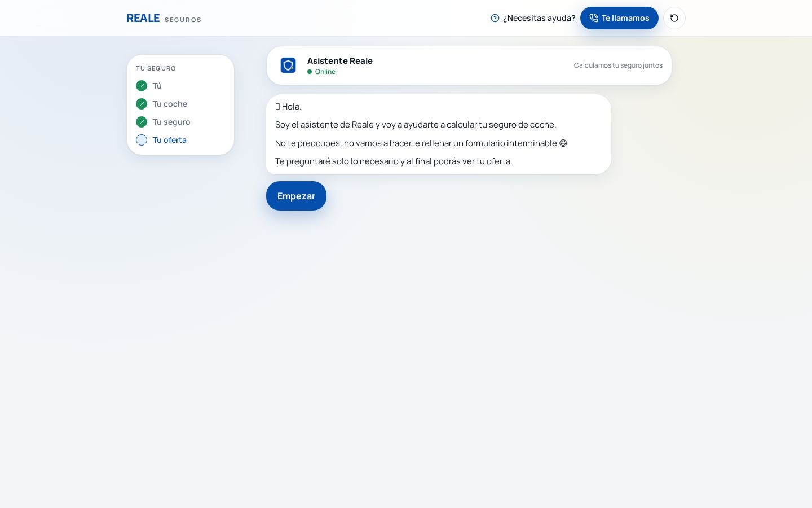
Task: Click the Asistente Reale shield avatar
Action: pos(288,65)
